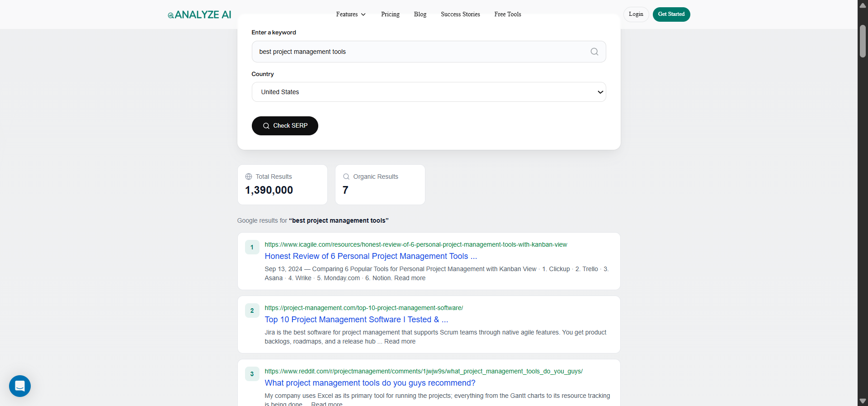The height and width of the screenshot is (406, 868).
Task: Click the Organic Results value 7
Action: coord(345,190)
